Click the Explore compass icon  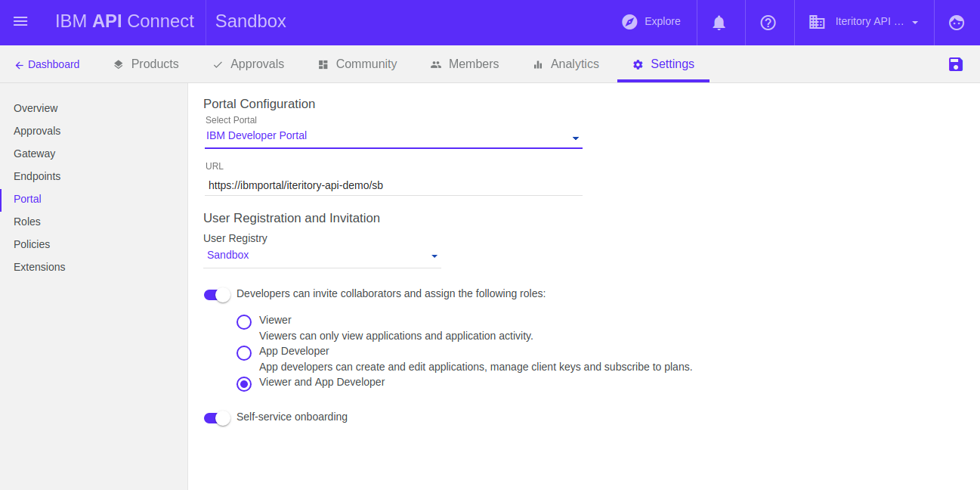[629, 22]
